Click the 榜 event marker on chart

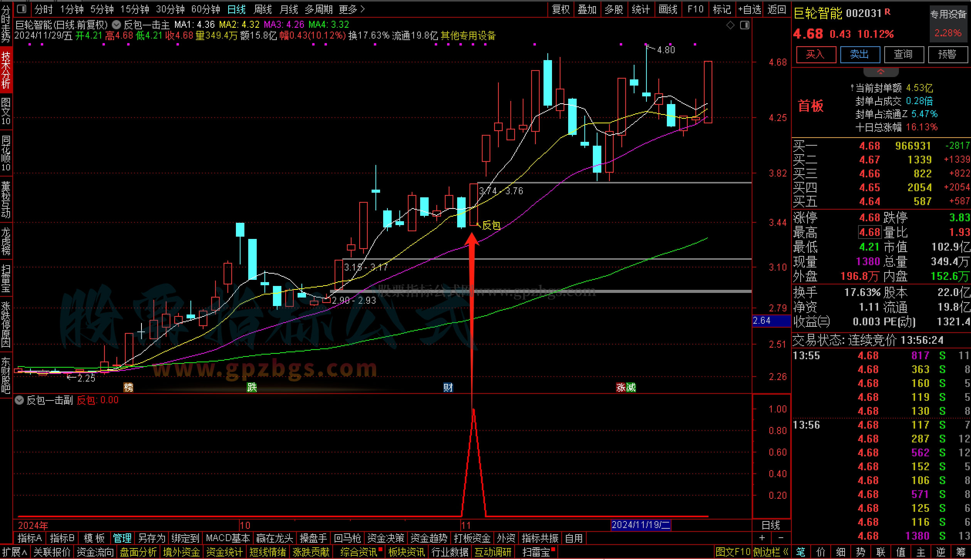128,387
